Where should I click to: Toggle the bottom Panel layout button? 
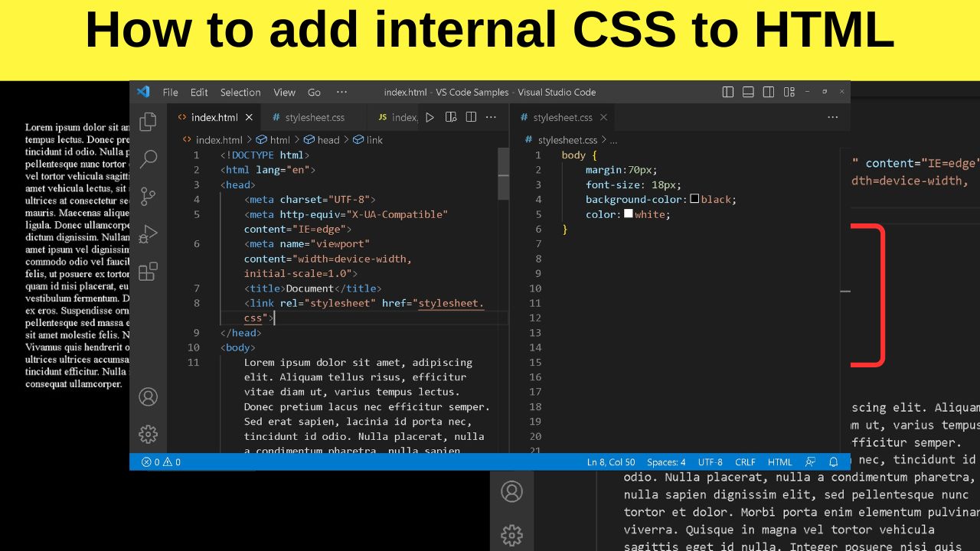click(748, 92)
